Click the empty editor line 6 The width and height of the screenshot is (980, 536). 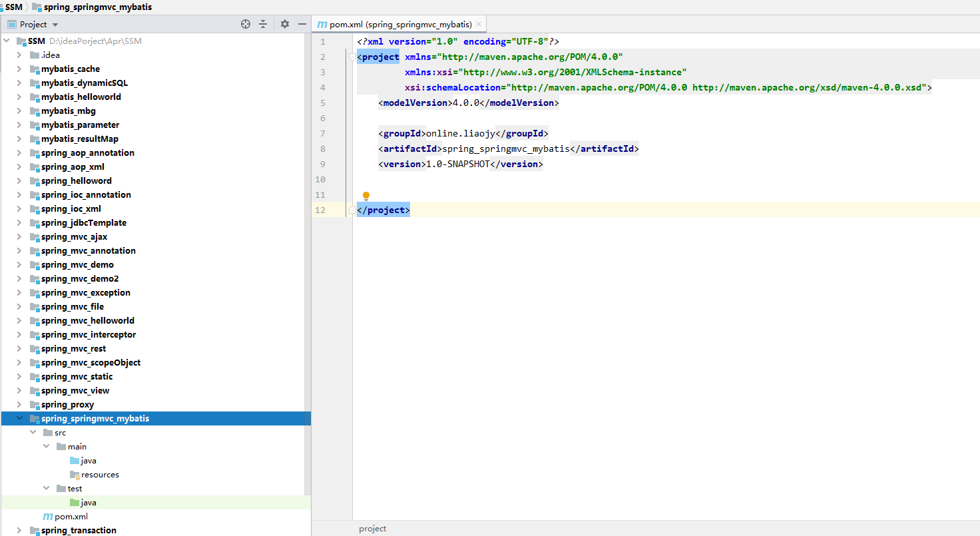point(666,118)
